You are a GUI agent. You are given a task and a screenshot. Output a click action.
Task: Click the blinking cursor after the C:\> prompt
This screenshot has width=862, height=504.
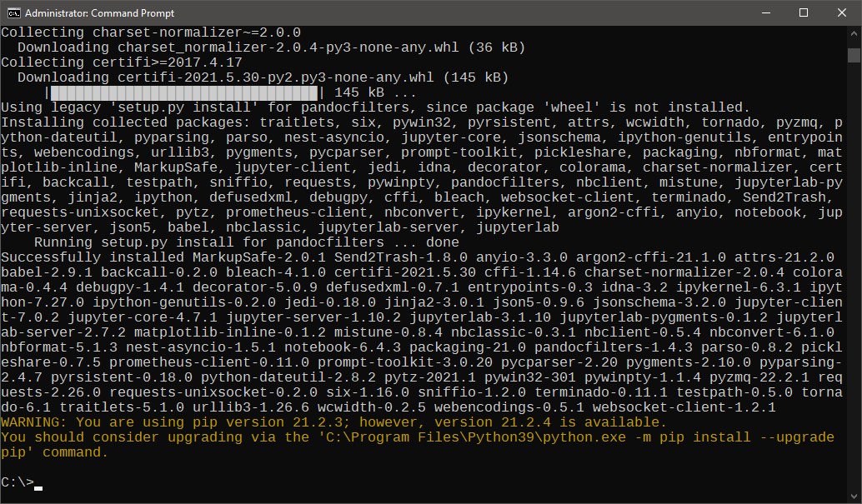tap(38, 487)
